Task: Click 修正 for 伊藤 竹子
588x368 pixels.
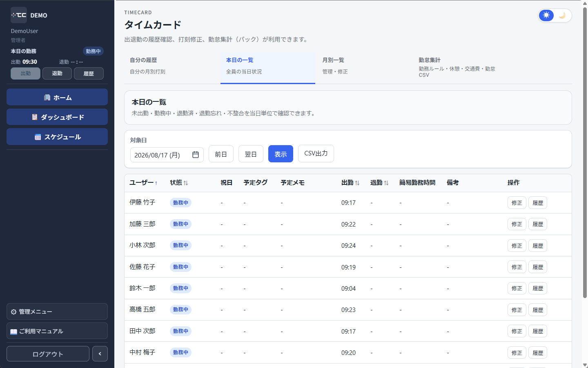Action: click(x=517, y=203)
